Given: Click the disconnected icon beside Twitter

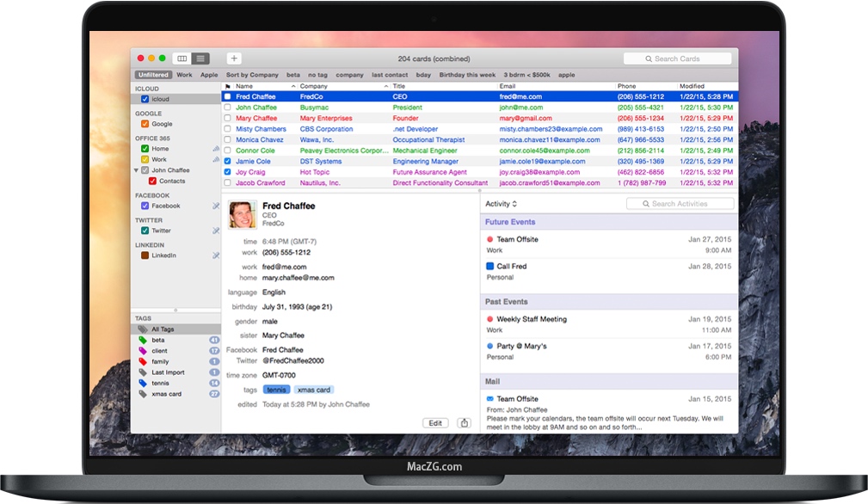Looking at the screenshot, I should tap(216, 230).
